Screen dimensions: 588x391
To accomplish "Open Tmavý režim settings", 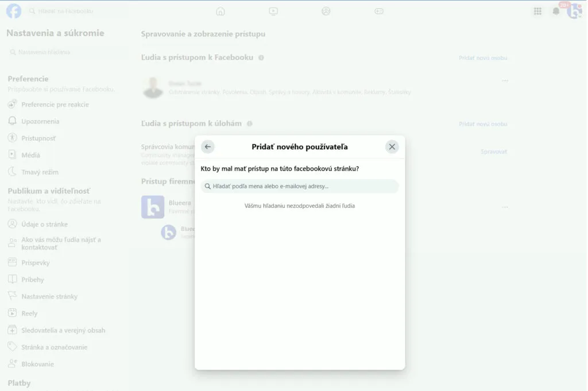I will (x=40, y=172).
